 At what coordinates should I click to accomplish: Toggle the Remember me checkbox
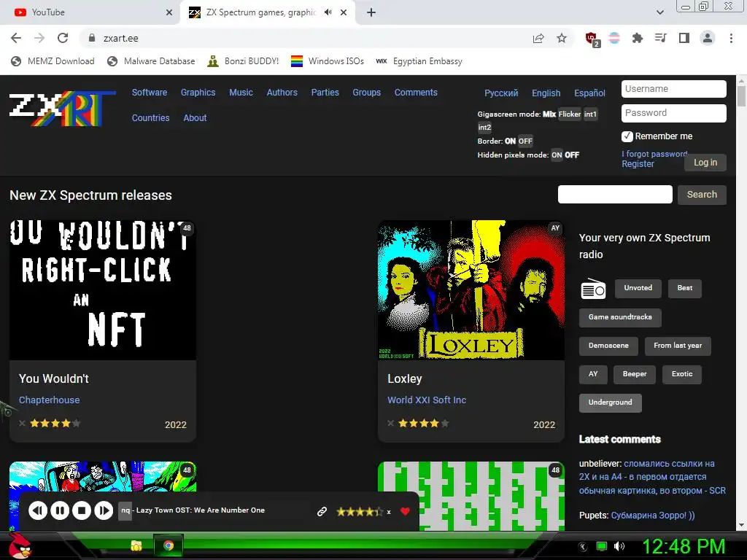627,136
